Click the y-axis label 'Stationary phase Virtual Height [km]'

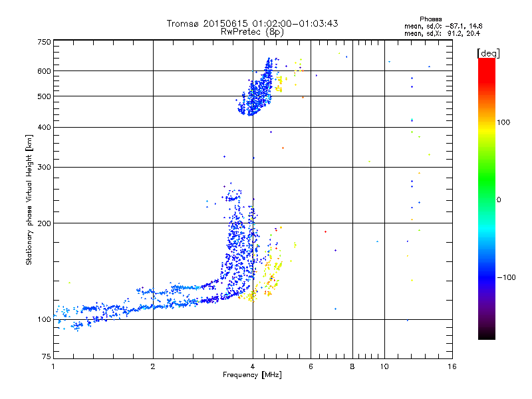click(29, 200)
